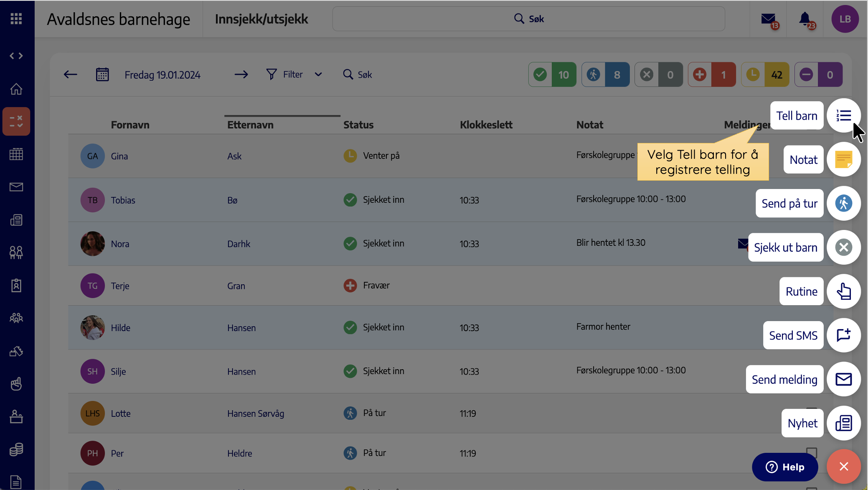
Task: Open the home icon in sidebar
Action: [16, 89]
